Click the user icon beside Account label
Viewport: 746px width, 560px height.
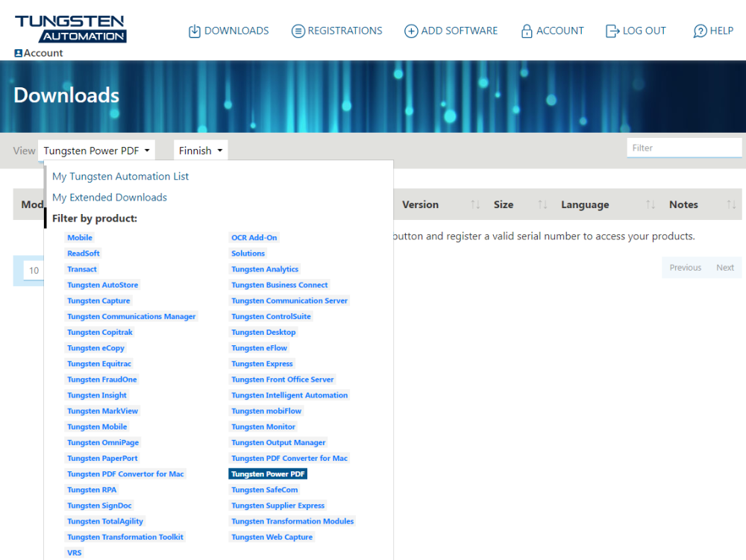pyautogui.click(x=18, y=54)
